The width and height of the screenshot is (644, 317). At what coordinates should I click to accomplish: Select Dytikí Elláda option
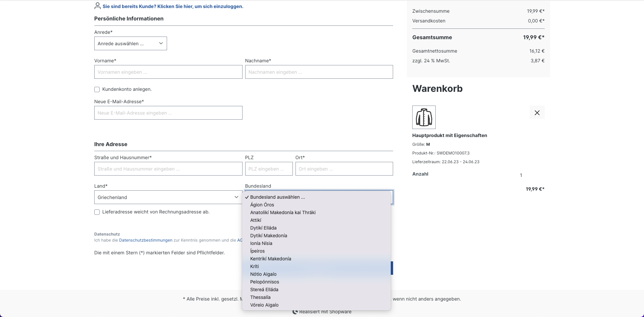(x=317, y=228)
